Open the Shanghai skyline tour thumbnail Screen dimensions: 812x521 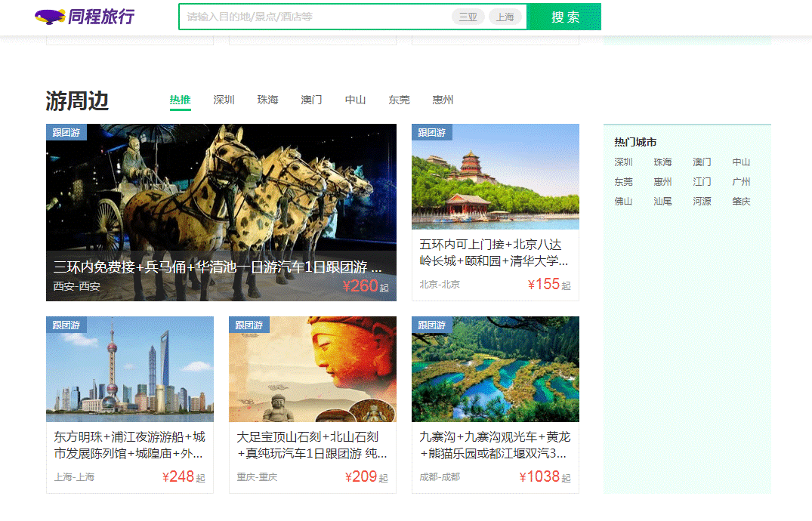point(129,369)
